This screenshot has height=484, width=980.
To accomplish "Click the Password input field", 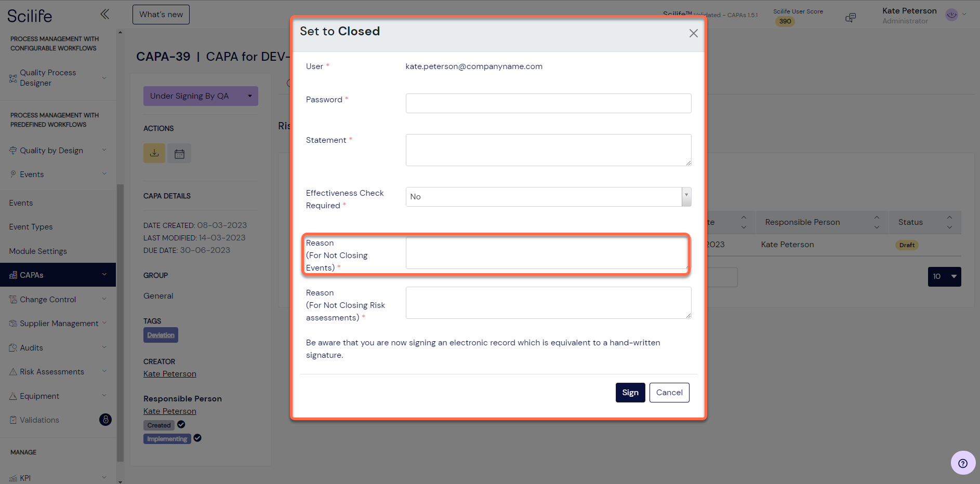I will pyautogui.click(x=548, y=103).
